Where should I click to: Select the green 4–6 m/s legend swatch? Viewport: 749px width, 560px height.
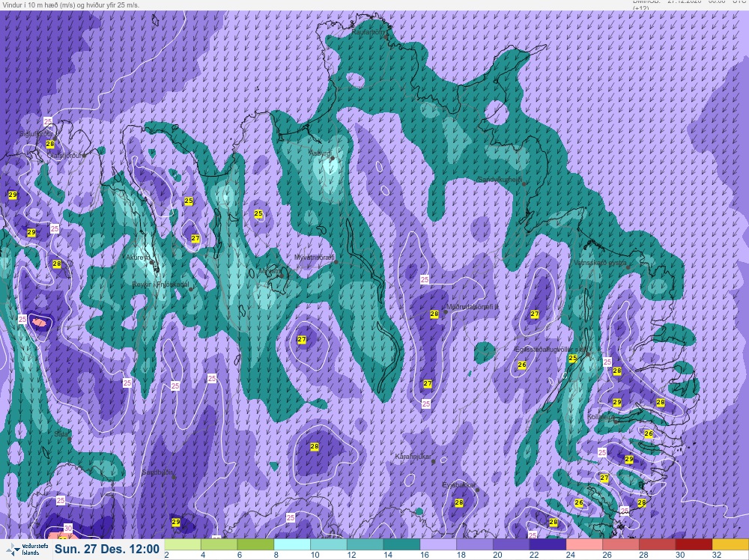coord(219,545)
